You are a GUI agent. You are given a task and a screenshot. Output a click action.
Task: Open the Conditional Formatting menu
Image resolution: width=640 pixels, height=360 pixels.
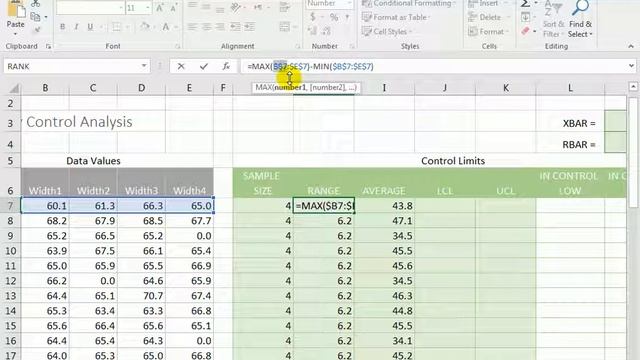click(409, 4)
